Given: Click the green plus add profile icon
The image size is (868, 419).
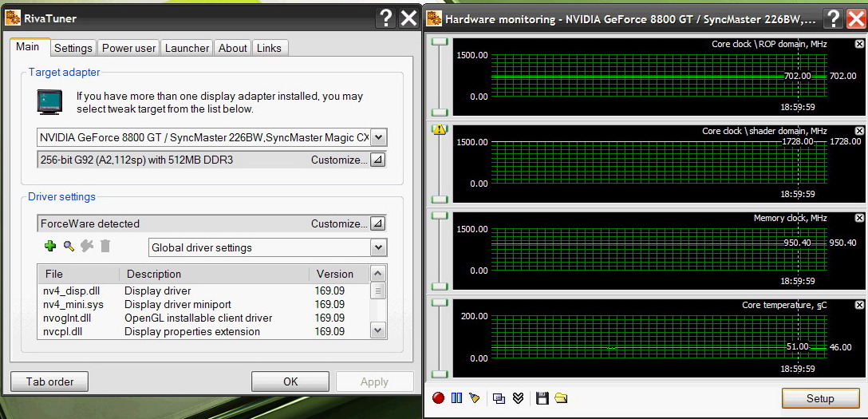Looking at the screenshot, I should point(50,247).
